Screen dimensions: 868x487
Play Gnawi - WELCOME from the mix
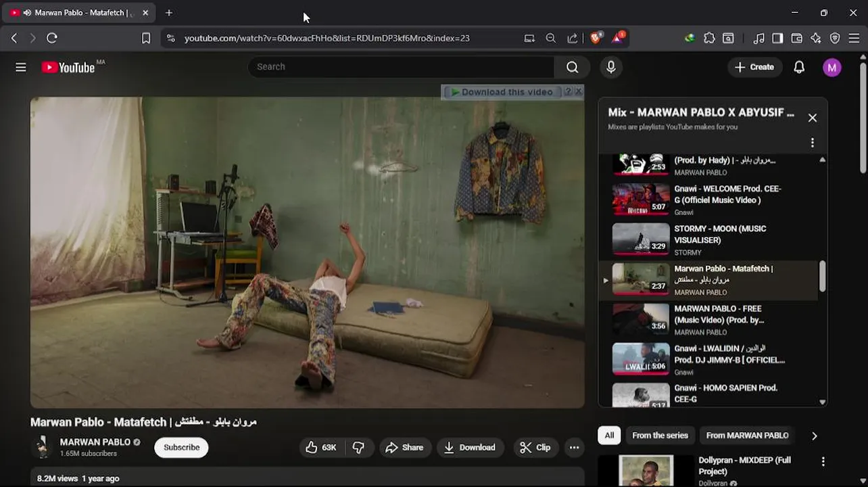tap(710, 200)
